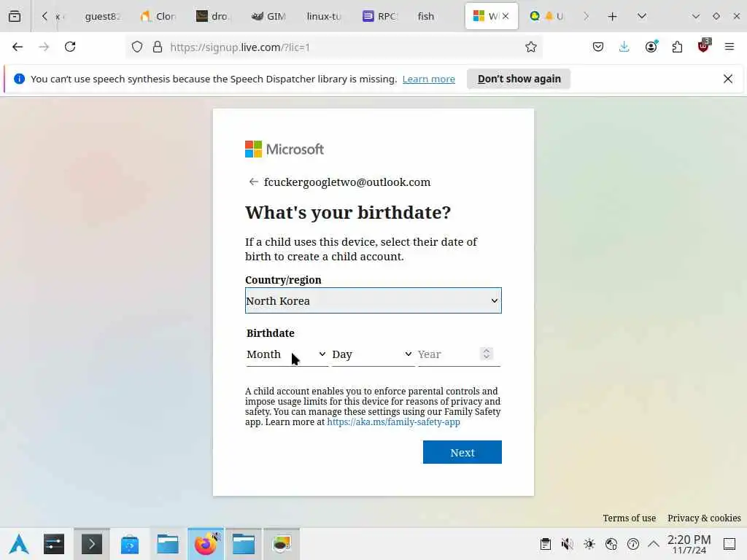
Task: Open the clock showing 2:20 PM
Action: pos(689,544)
